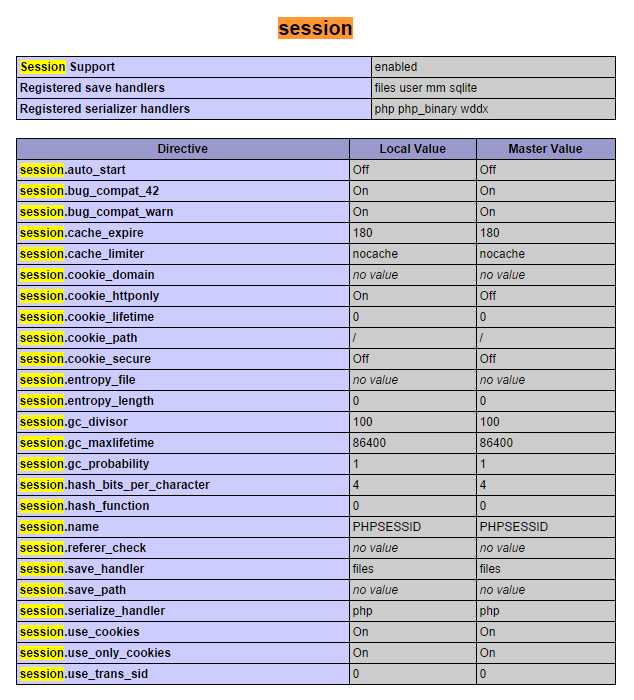Click the Master Value column header

coord(545,149)
